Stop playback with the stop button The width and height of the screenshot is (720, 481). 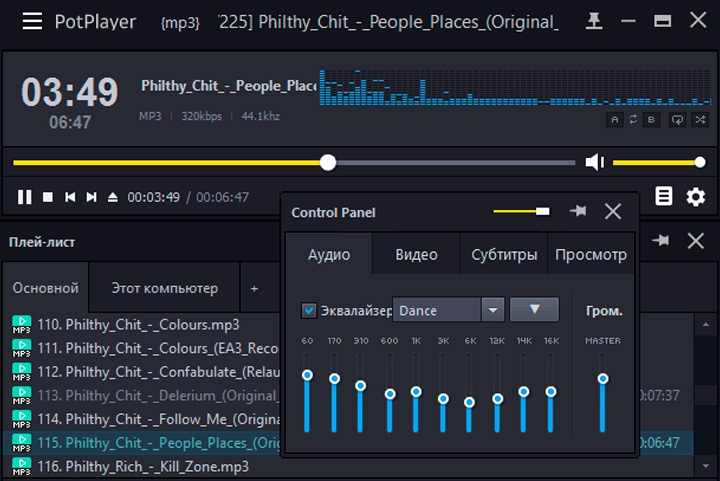pos(47,197)
